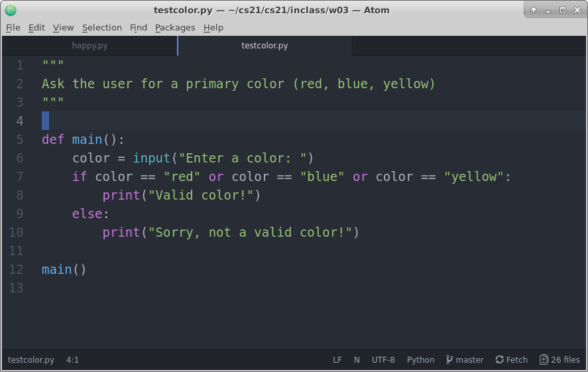588x372 pixels.
Task: Click the 4:1 cursor position indicator
Action: [72, 359]
